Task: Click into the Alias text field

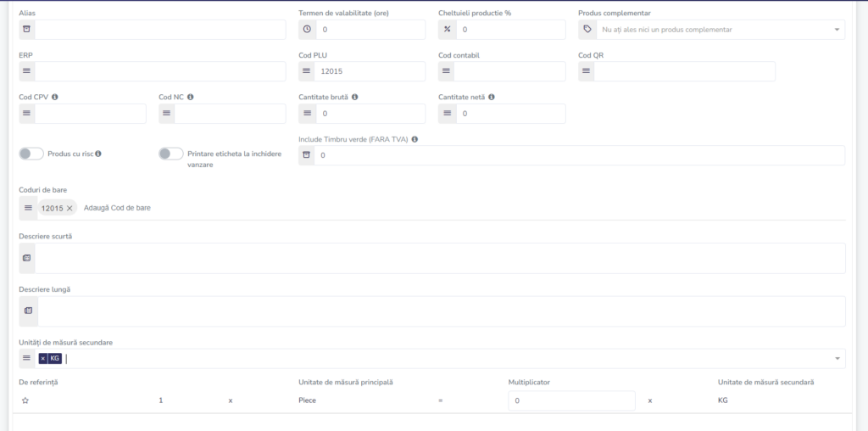Action: 159,30
